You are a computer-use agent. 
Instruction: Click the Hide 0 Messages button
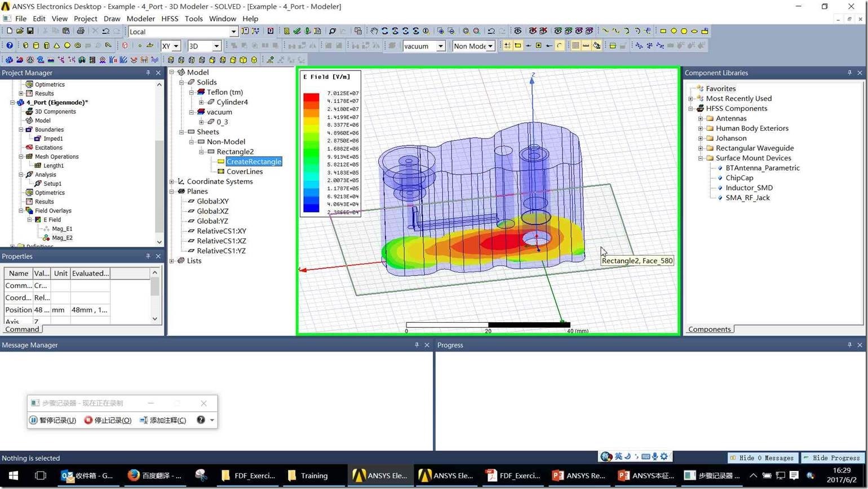pyautogui.click(x=763, y=458)
